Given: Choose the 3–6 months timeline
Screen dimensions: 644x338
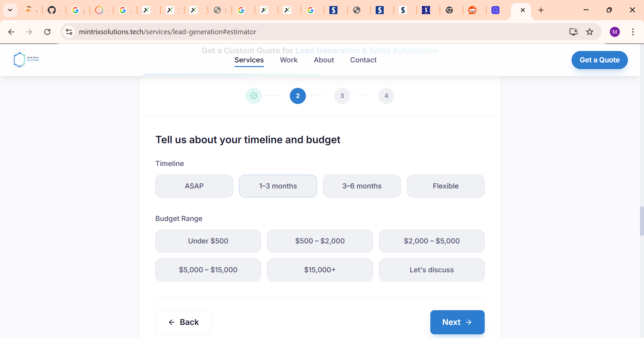Looking at the screenshot, I should [362, 186].
